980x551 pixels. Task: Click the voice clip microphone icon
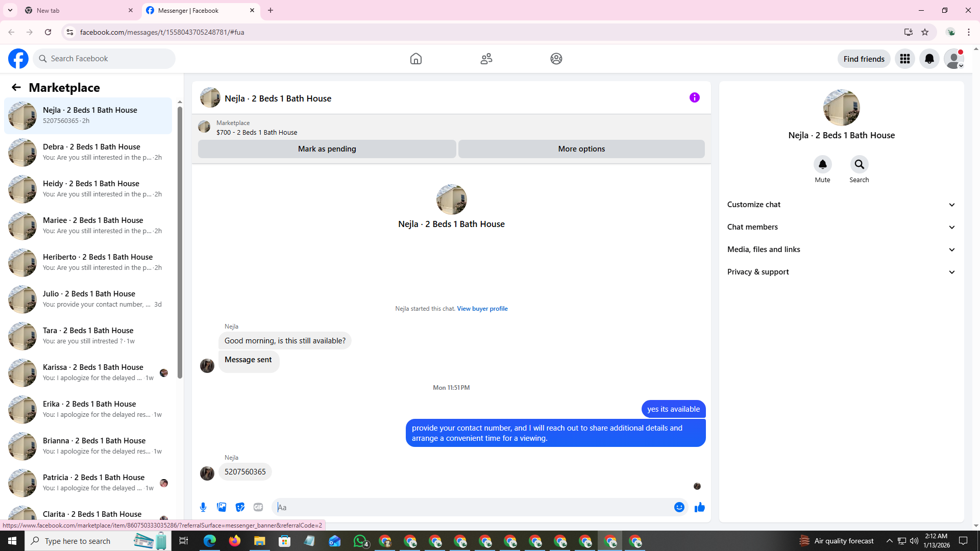coord(203,507)
